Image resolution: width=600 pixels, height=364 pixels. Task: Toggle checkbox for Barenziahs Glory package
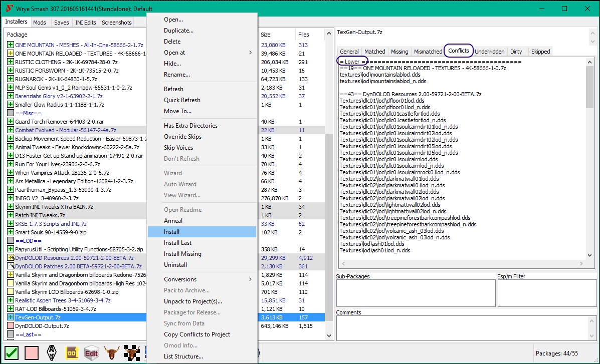click(x=11, y=96)
